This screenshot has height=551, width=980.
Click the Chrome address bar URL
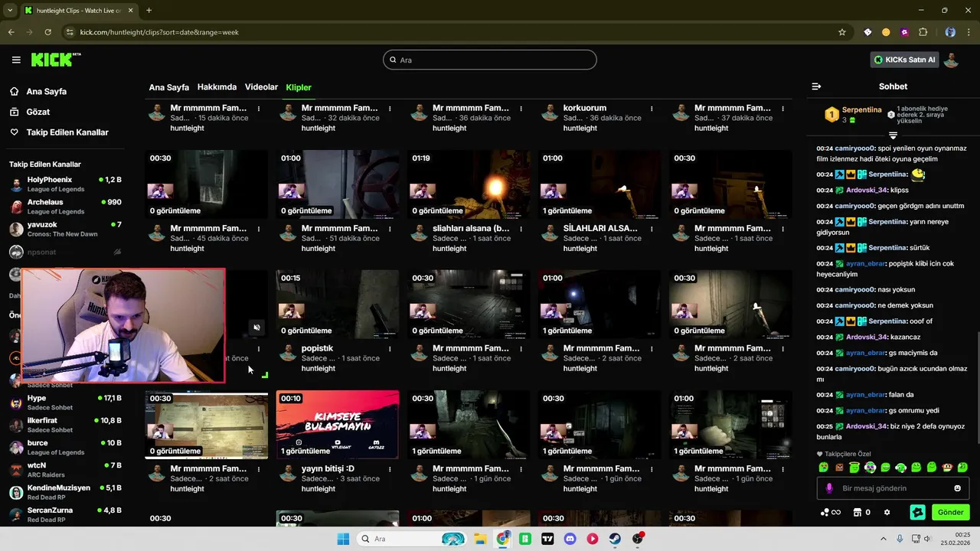point(159,32)
